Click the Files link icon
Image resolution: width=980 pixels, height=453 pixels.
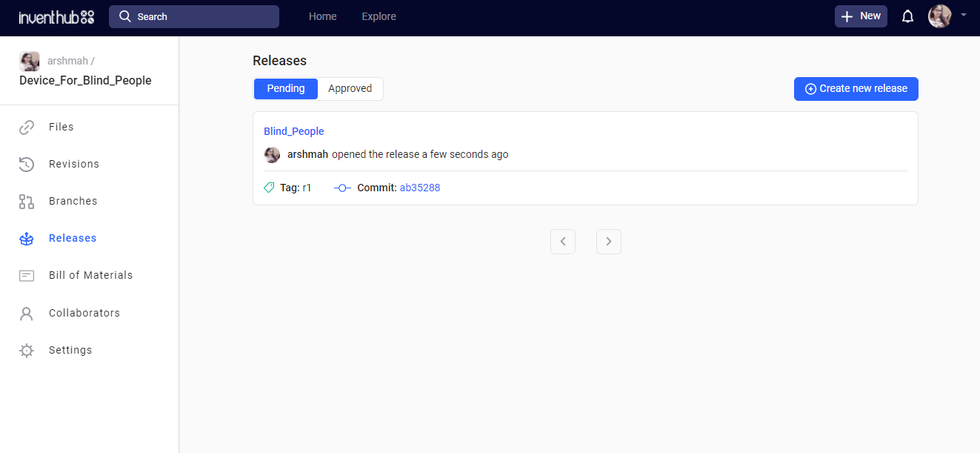click(27, 128)
